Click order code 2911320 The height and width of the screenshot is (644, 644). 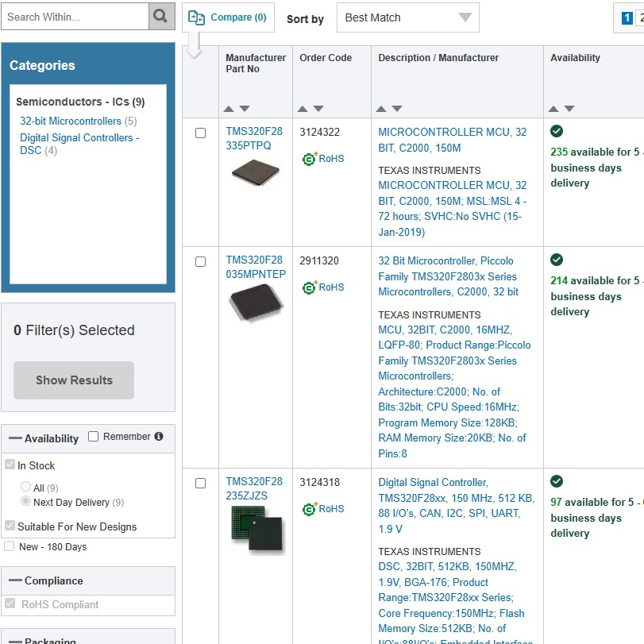coord(319,260)
